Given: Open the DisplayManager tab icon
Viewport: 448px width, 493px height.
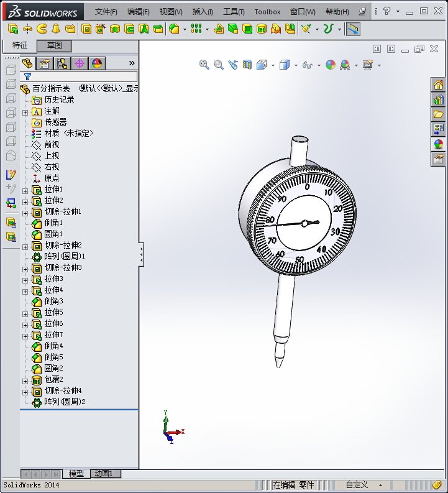Looking at the screenshot, I should coord(97,63).
